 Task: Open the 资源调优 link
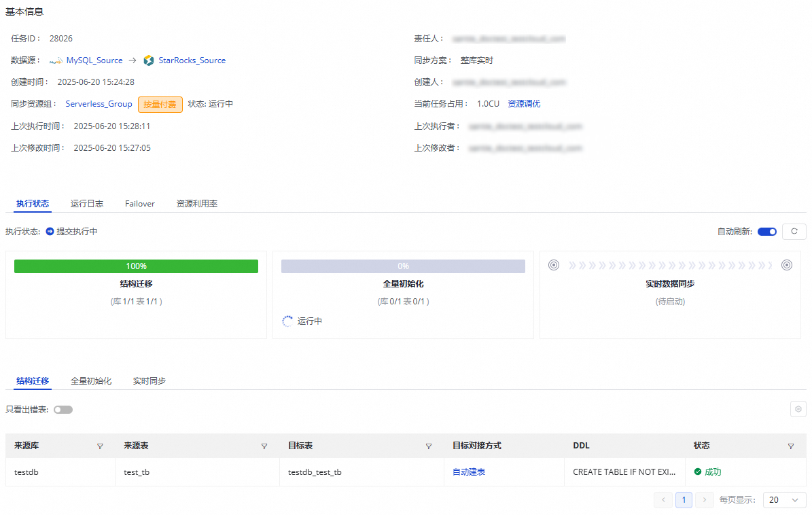click(524, 104)
